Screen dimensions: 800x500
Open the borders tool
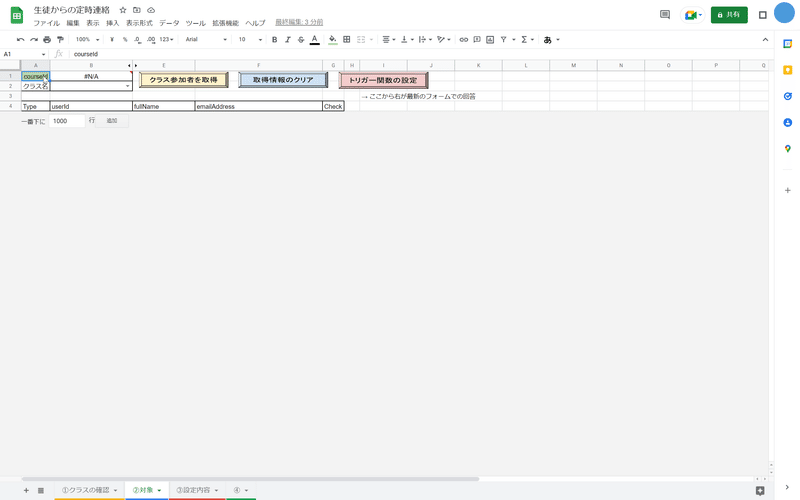pos(346,39)
